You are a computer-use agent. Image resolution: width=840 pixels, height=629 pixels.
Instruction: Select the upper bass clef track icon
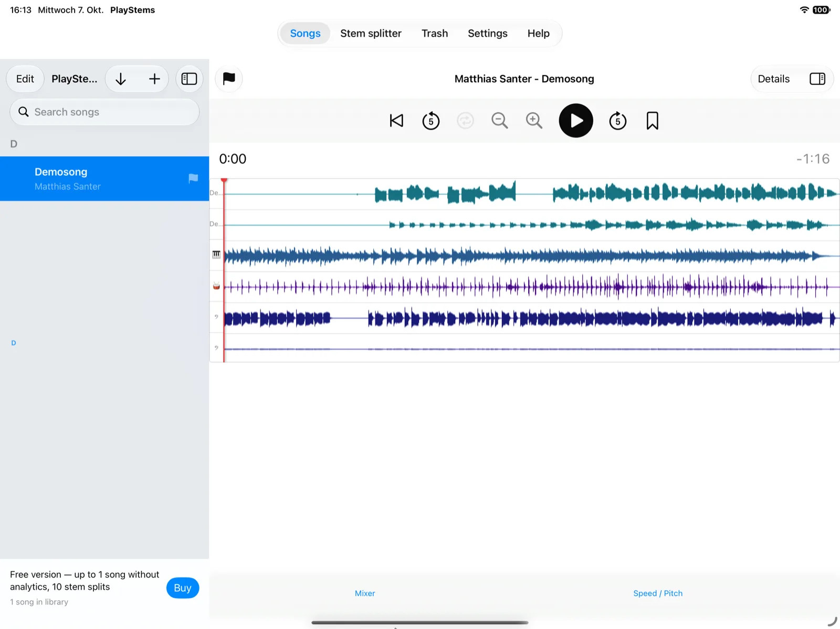(x=216, y=316)
